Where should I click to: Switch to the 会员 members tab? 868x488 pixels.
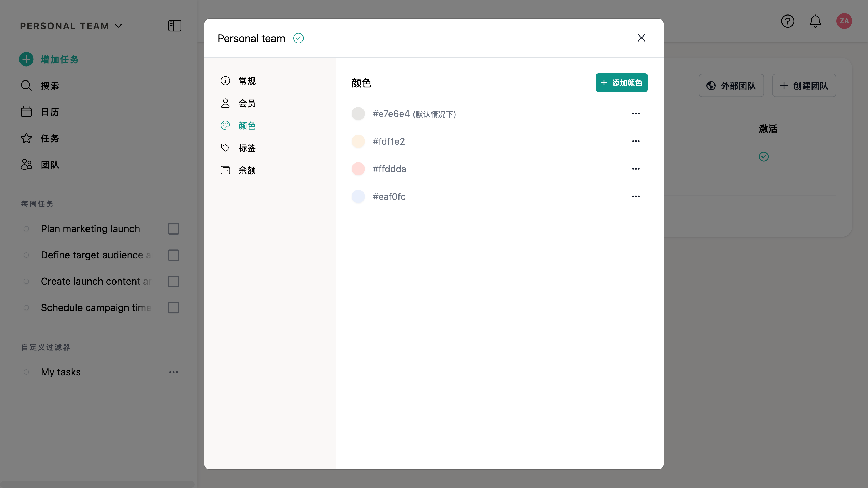coord(246,103)
